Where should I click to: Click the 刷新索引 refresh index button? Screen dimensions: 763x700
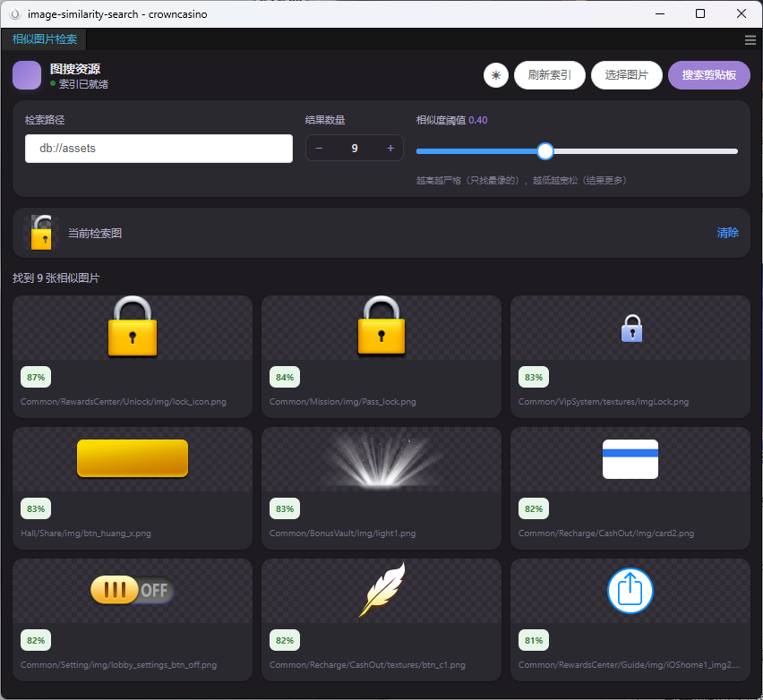tap(549, 75)
